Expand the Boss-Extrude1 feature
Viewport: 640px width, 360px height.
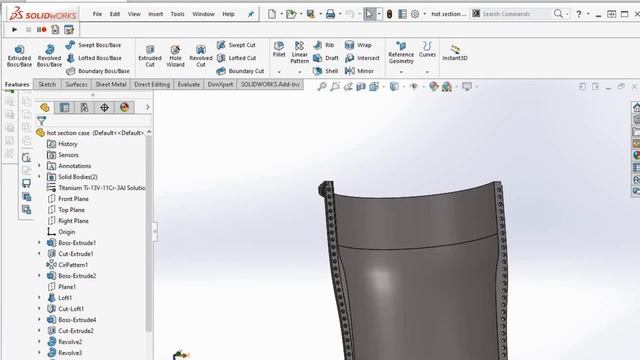[40, 242]
